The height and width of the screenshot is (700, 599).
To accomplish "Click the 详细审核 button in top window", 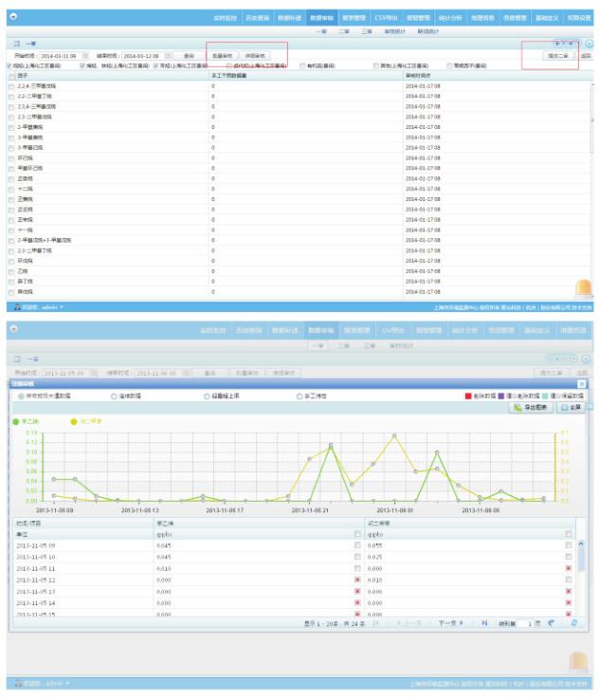I will (255, 56).
